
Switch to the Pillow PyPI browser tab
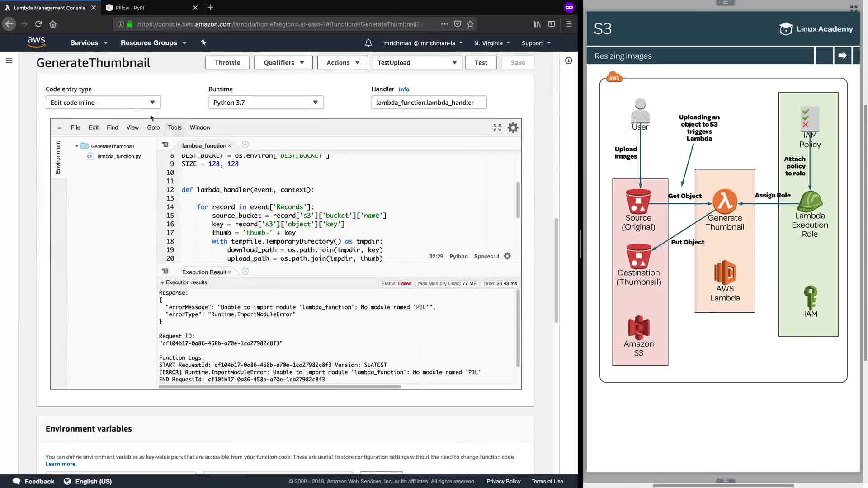(x=130, y=8)
